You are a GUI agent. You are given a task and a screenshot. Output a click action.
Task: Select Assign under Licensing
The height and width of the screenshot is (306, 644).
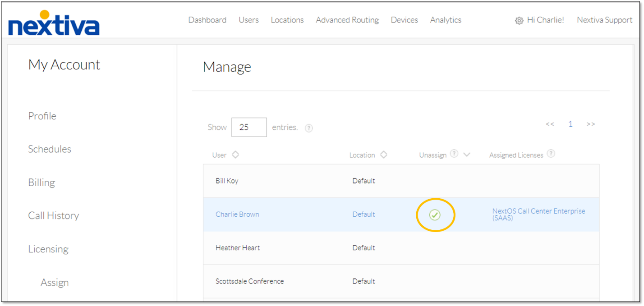[x=55, y=283]
